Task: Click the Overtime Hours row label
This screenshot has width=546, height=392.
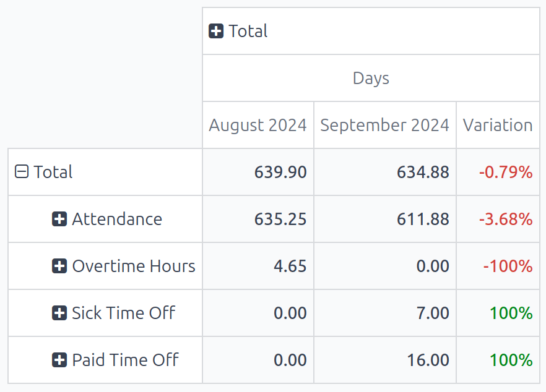Action: 133,265
